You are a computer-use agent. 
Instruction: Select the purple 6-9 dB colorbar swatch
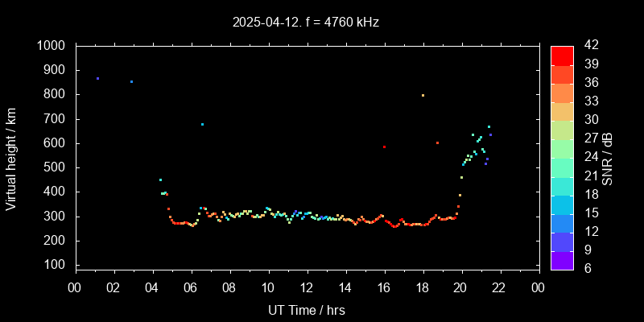(562, 260)
